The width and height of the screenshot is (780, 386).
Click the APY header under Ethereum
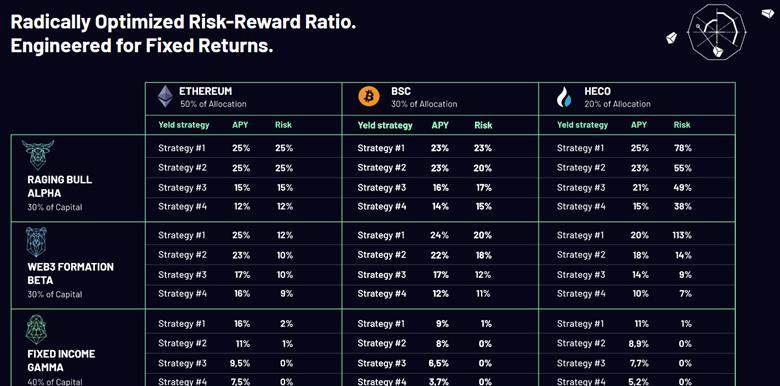240,125
